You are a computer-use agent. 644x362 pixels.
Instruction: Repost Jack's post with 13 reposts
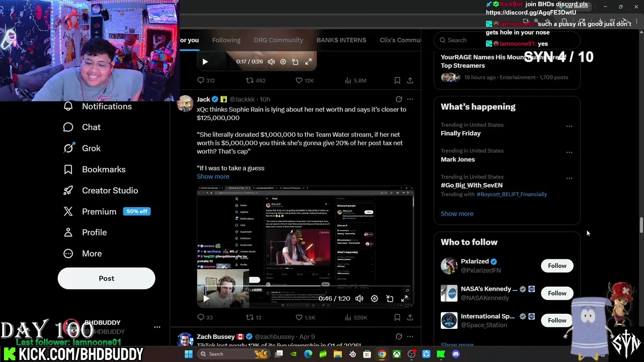253,317
